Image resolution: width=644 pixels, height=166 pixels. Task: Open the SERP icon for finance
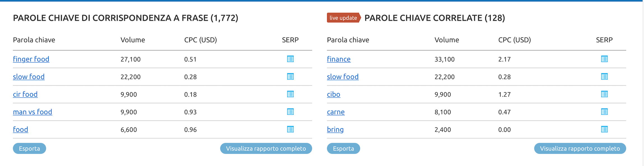[605, 59]
